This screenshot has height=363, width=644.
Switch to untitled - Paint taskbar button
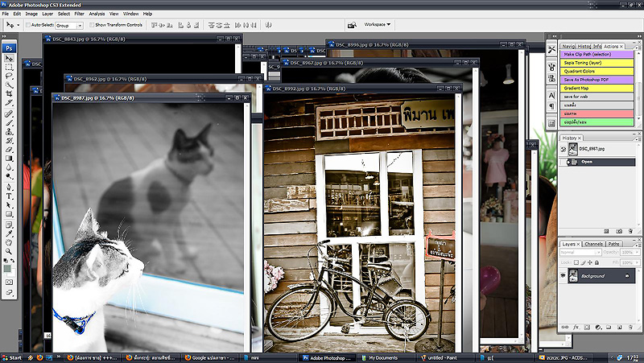[448, 357]
